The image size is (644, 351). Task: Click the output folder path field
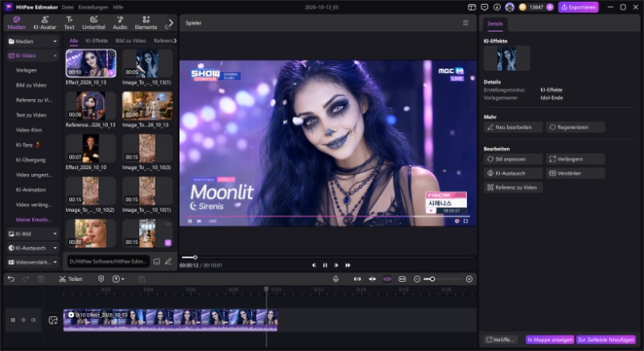(x=107, y=262)
